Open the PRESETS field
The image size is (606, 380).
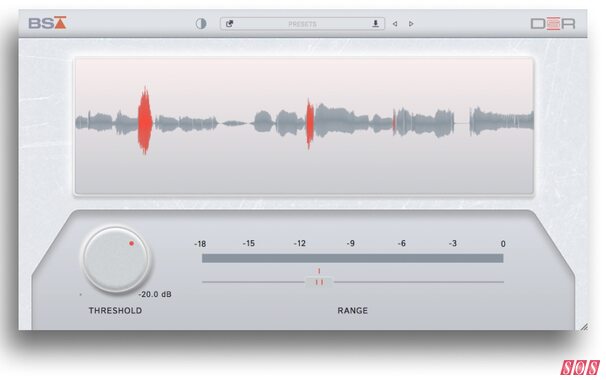click(302, 24)
